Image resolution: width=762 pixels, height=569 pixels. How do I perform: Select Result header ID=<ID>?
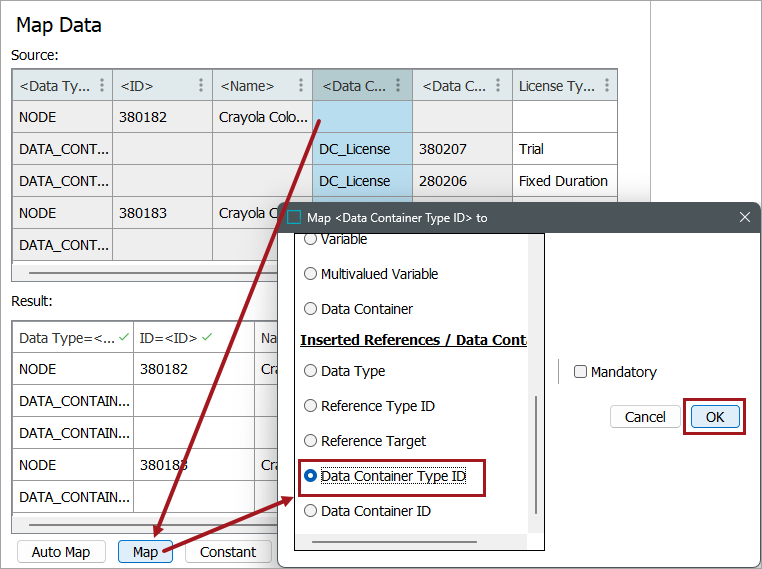[194, 338]
